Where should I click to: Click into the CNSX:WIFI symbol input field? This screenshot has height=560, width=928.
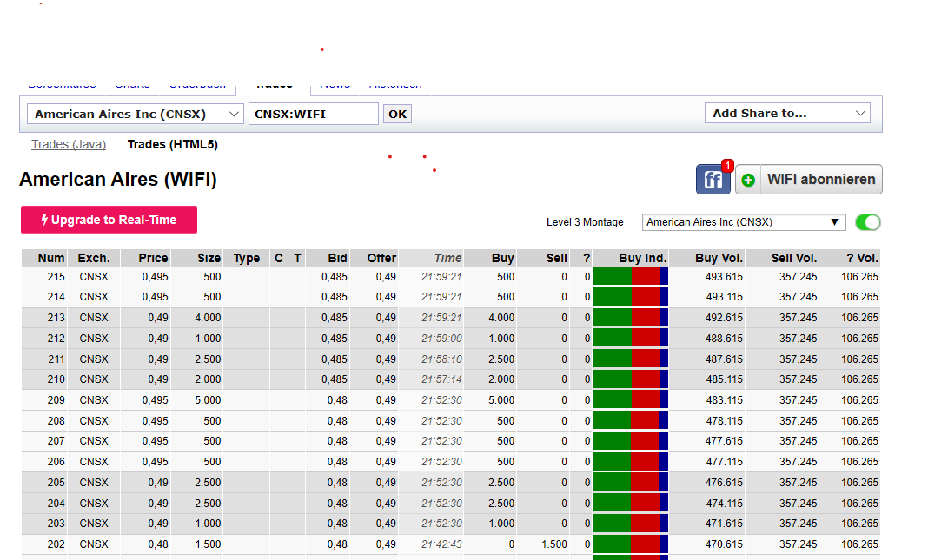pyautogui.click(x=313, y=114)
